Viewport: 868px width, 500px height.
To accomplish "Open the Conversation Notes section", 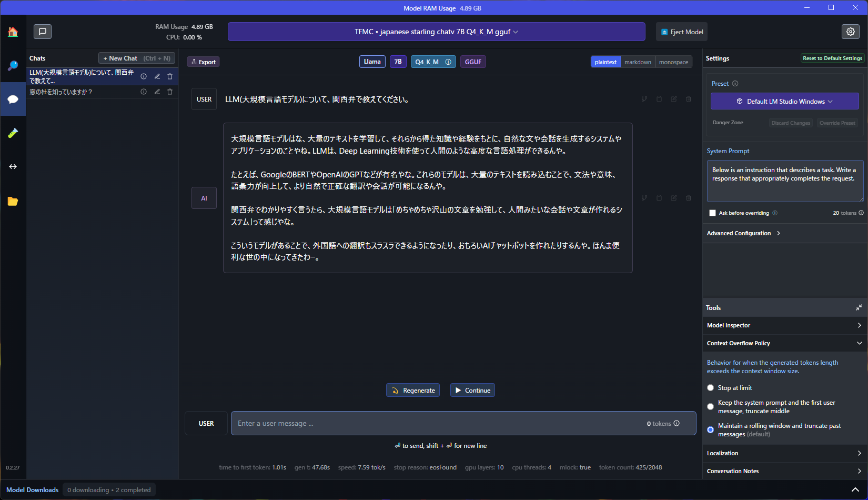I will coord(732,471).
